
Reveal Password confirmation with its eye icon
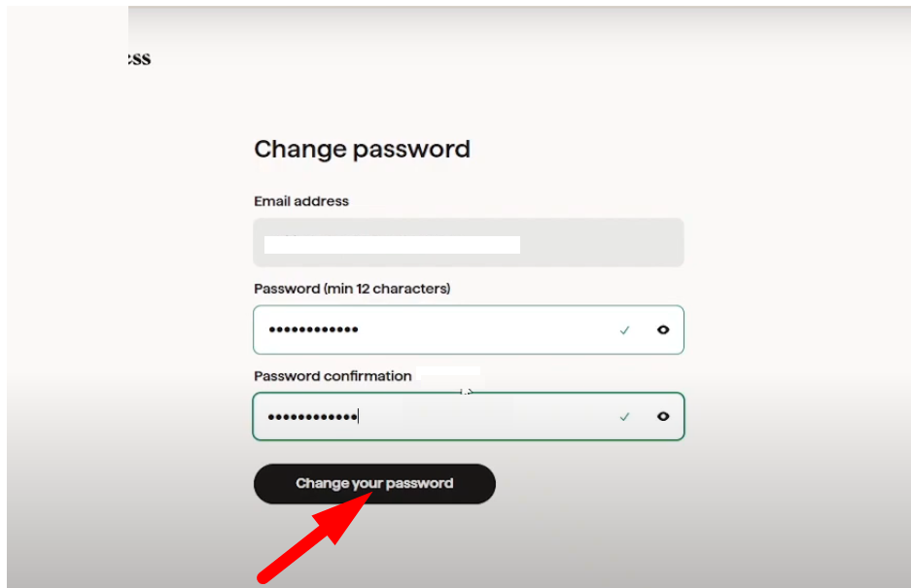[x=663, y=417]
